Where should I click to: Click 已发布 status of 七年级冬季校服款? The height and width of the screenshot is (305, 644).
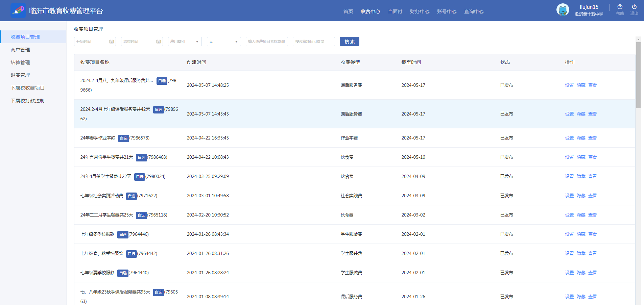pyautogui.click(x=506, y=234)
